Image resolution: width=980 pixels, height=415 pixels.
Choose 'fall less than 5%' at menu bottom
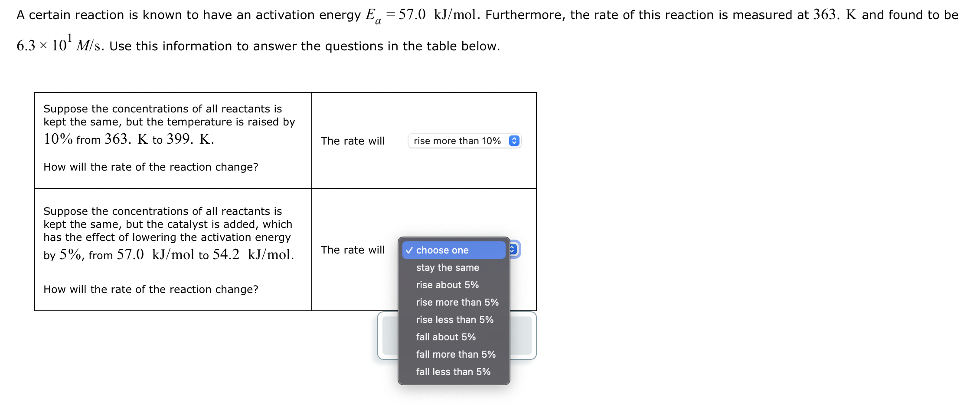(453, 371)
